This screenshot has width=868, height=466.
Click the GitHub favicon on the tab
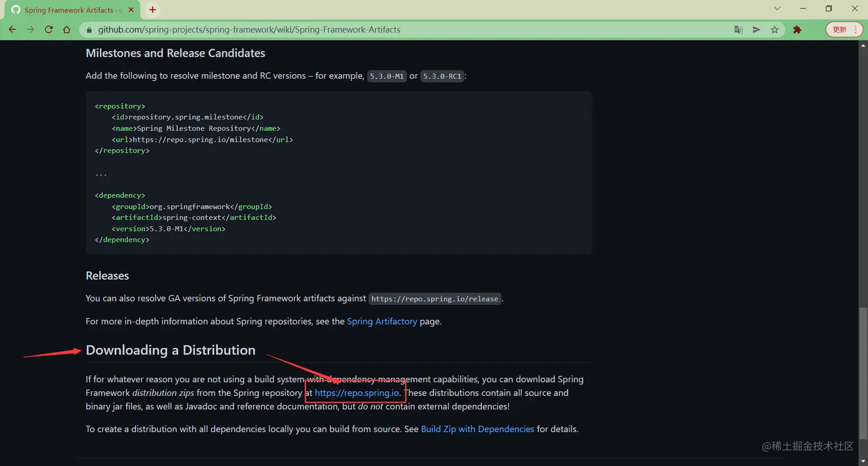point(15,10)
